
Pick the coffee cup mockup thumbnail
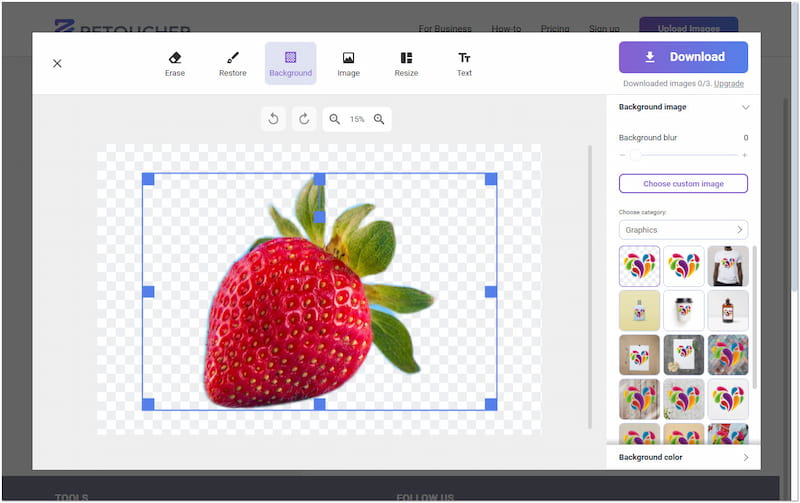coord(683,311)
